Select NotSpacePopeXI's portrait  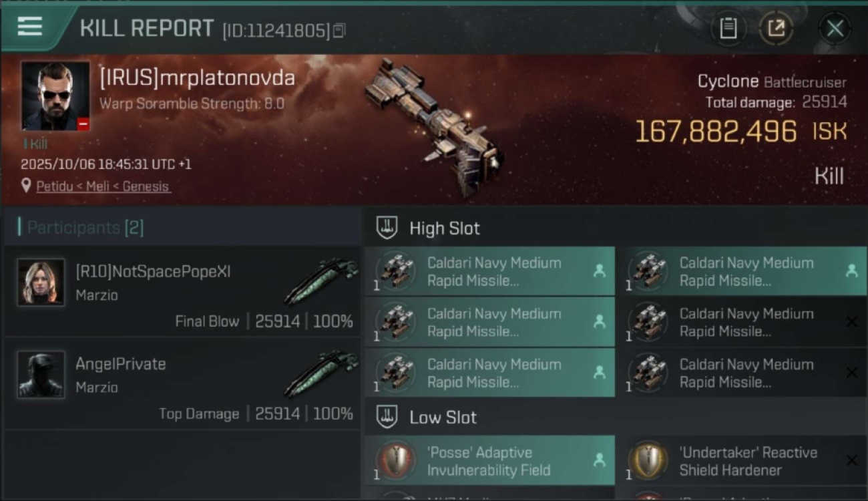click(x=41, y=283)
